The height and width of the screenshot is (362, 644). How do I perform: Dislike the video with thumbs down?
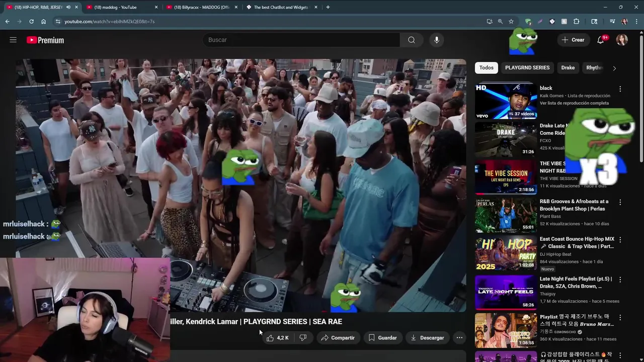[303, 338]
